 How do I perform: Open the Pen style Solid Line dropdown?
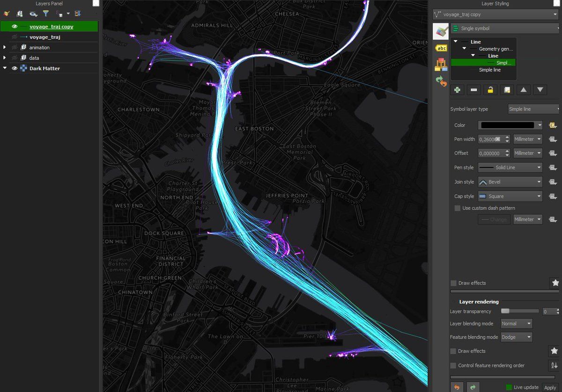(510, 167)
